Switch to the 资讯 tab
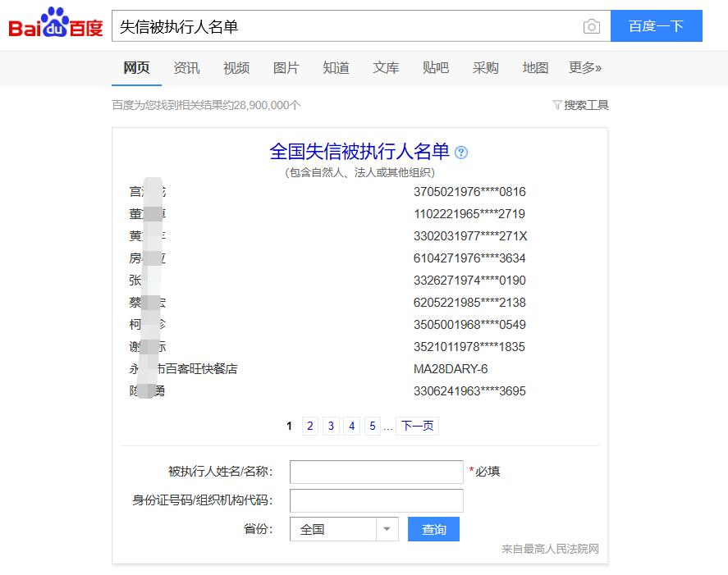Screen dimensions: 728x575 [x=186, y=68]
